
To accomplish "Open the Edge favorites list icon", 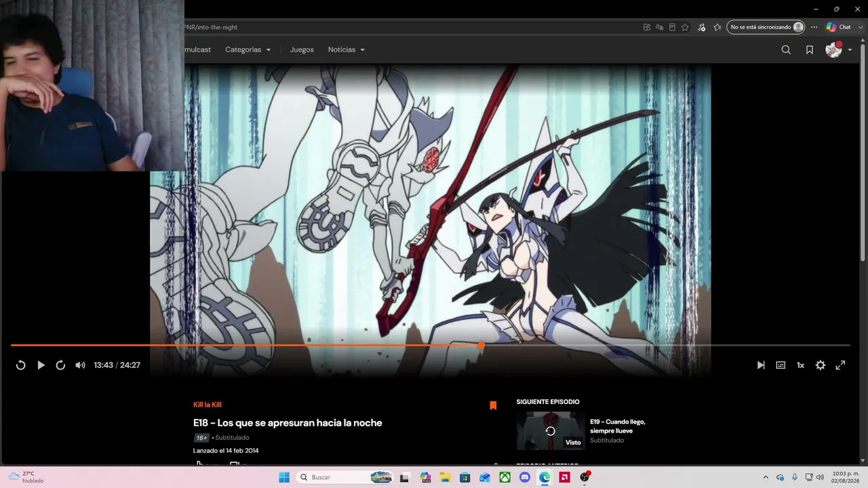I will [x=717, y=27].
